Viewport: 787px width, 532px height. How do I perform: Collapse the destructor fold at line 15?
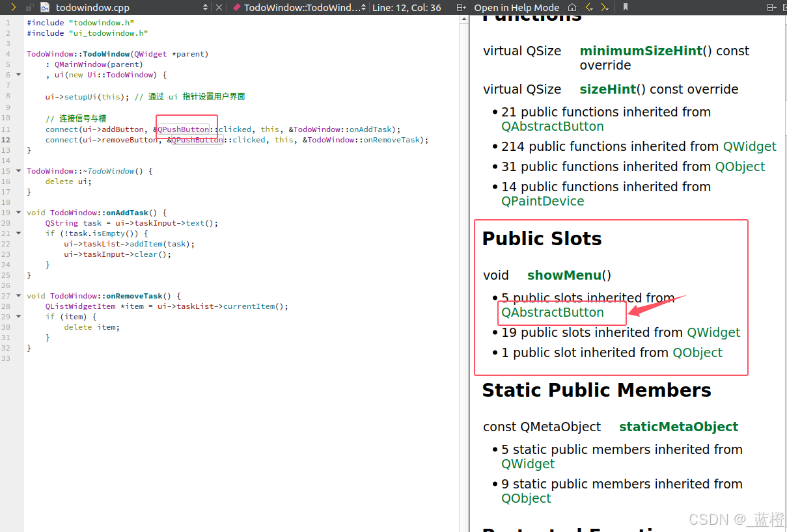19,170
